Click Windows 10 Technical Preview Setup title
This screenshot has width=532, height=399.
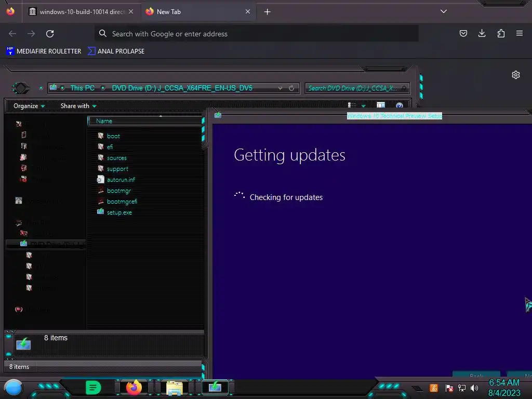click(x=394, y=116)
